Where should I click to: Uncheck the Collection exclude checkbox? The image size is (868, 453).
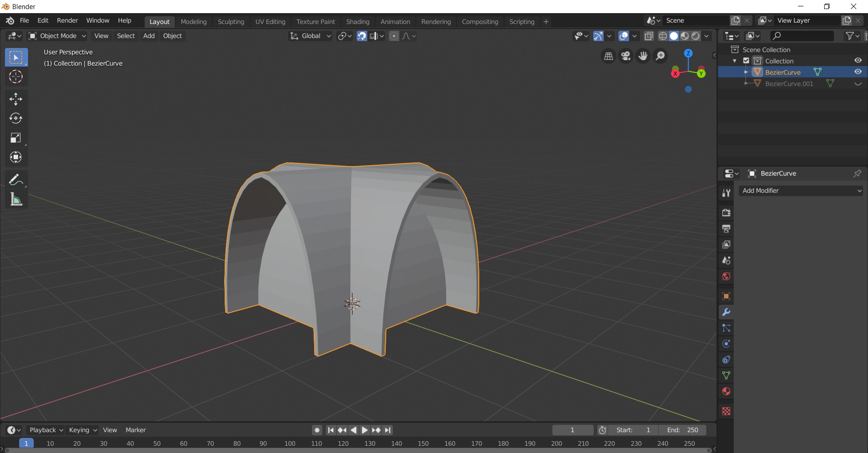coord(746,61)
